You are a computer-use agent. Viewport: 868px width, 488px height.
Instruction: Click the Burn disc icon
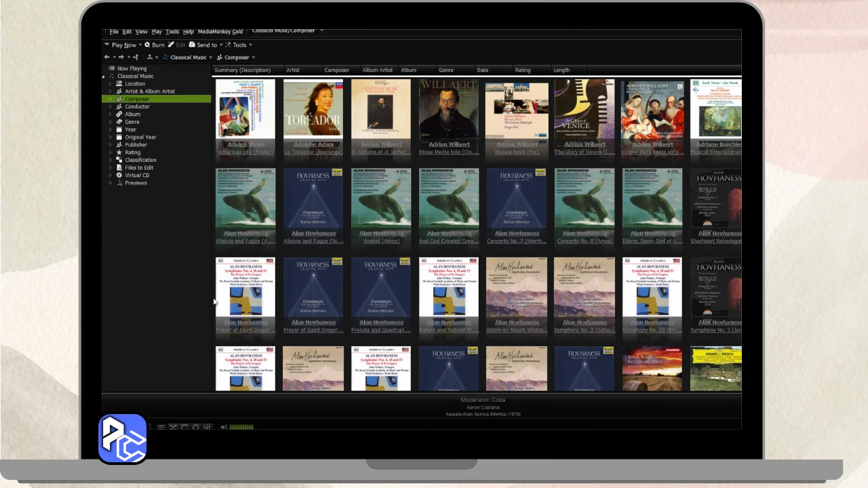(147, 45)
